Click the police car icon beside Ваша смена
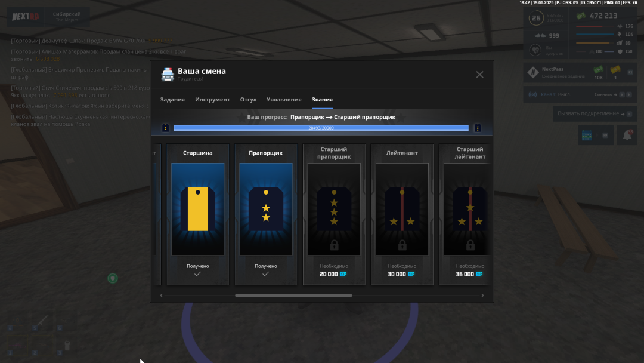 click(x=168, y=75)
